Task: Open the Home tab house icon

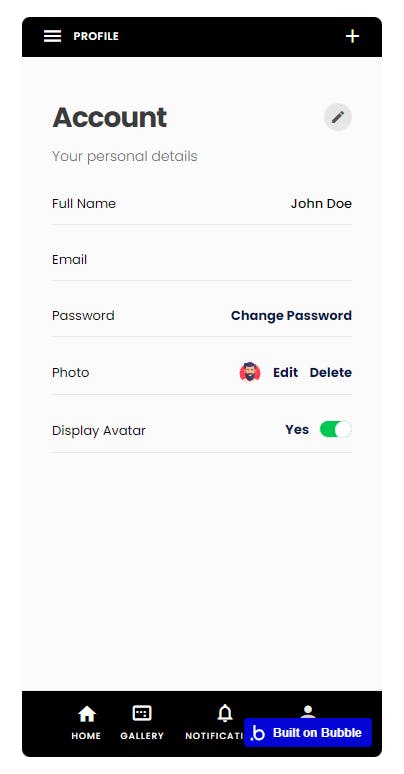Action: pos(86,713)
